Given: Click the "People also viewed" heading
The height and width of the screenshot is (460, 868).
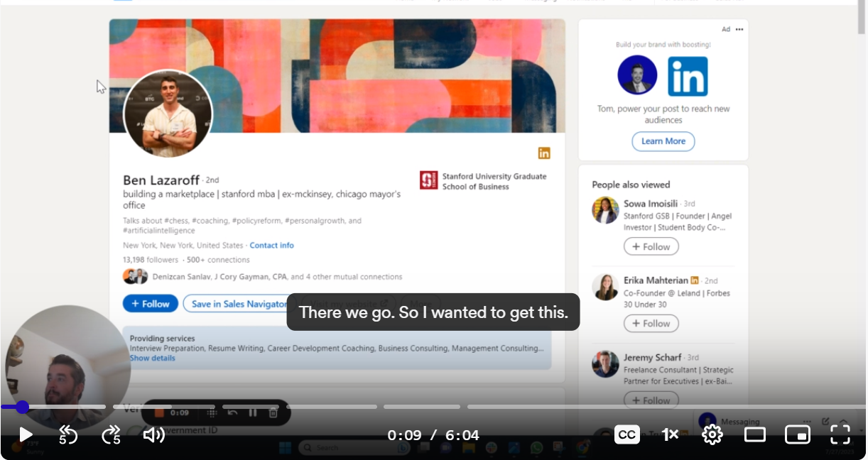Looking at the screenshot, I should point(631,185).
